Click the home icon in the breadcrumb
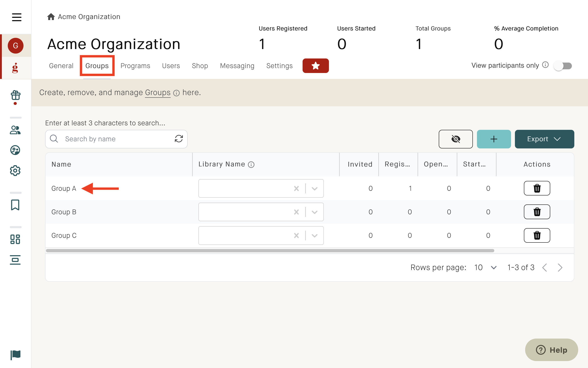This screenshot has width=588, height=368. (51, 17)
